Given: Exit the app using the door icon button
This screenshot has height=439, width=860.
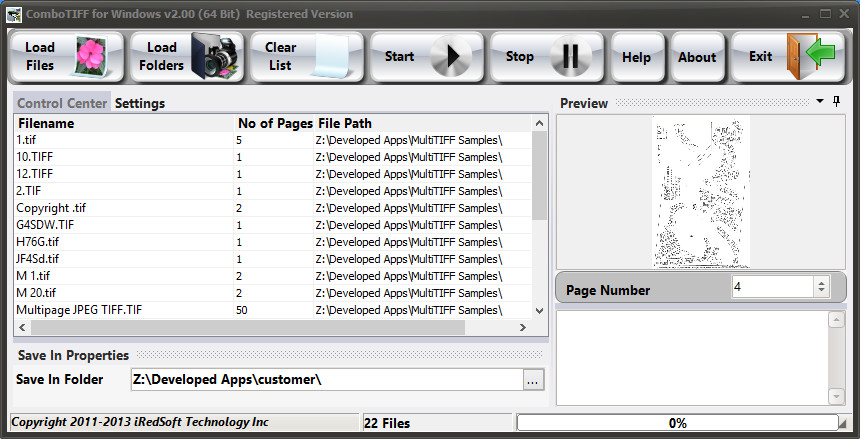Looking at the screenshot, I should (788, 57).
